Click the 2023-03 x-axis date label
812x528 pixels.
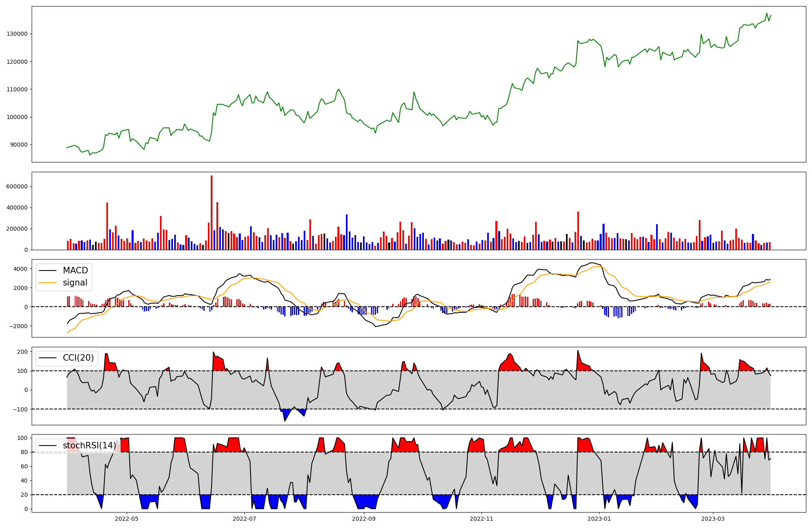pos(713,519)
